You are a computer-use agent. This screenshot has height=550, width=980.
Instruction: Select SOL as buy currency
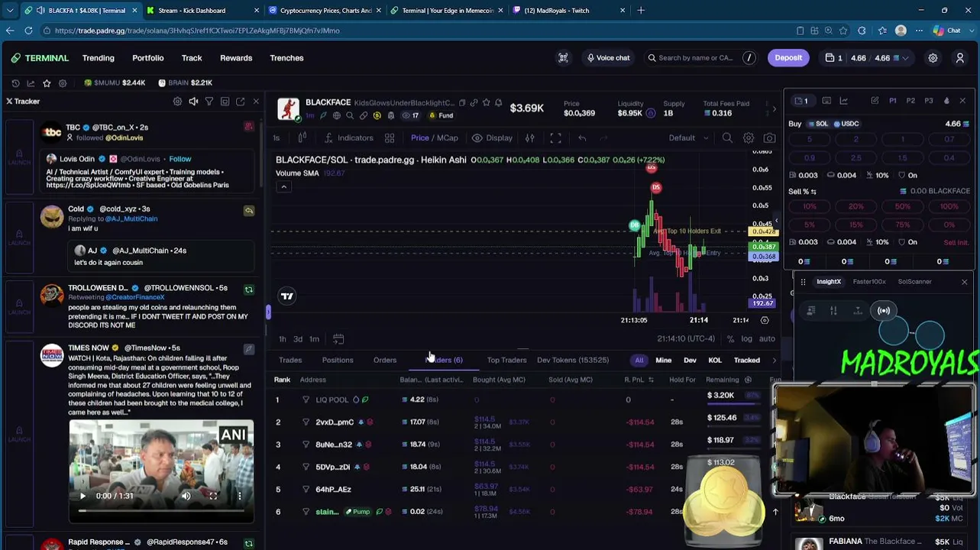(x=817, y=124)
